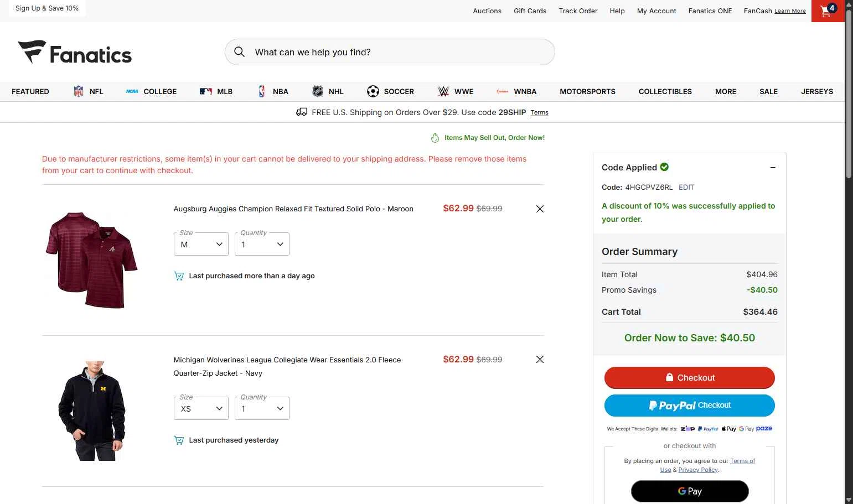Screen dimensions: 853x504
Task: Remove the Augsburg Auggies polo from cart
Action: coord(540,209)
